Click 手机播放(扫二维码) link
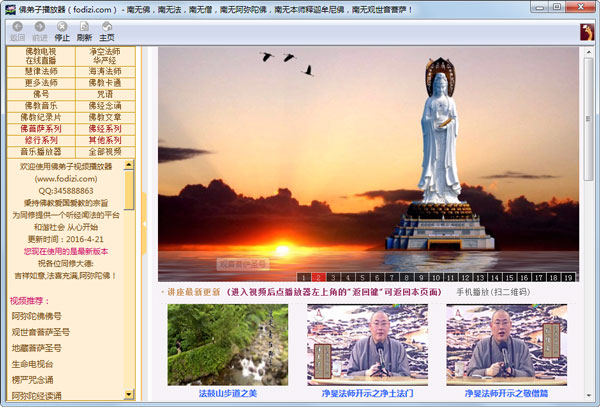 click(493, 292)
